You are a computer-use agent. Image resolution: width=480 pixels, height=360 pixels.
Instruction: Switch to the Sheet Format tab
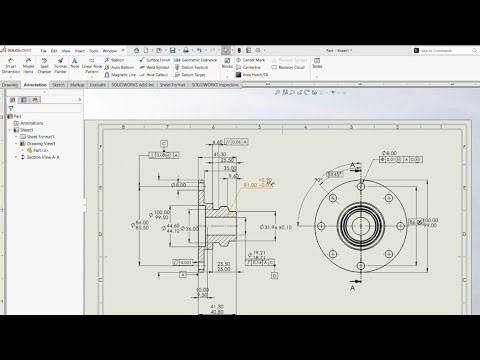tap(172, 85)
